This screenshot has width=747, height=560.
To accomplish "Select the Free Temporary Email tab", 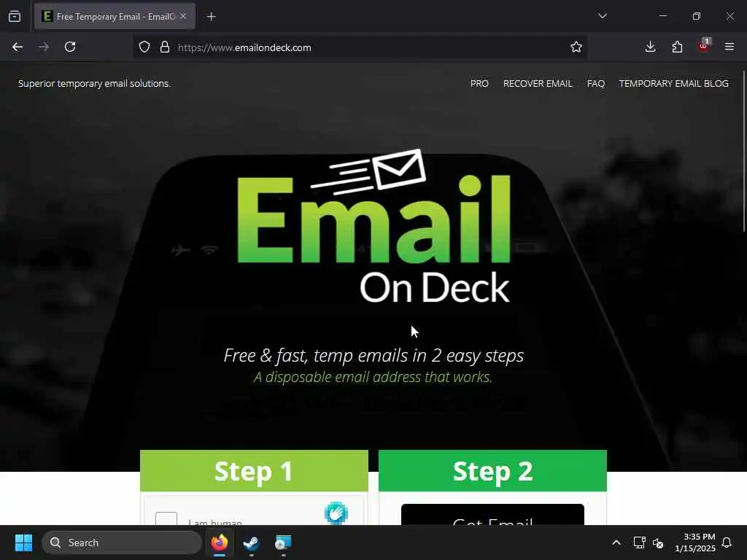I will (115, 17).
